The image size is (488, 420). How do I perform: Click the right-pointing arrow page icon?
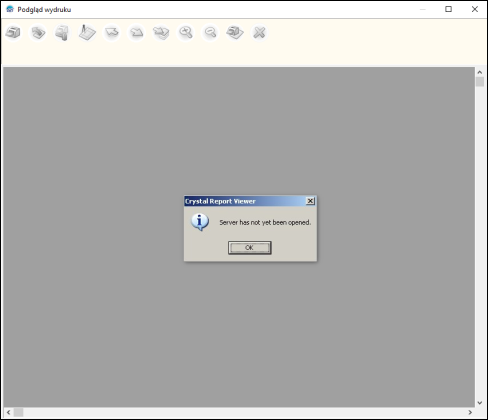coord(136,33)
